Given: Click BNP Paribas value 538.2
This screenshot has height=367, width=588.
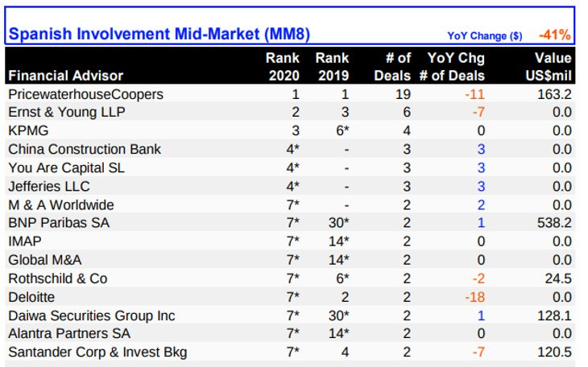Looking at the screenshot, I should [554, 223].
